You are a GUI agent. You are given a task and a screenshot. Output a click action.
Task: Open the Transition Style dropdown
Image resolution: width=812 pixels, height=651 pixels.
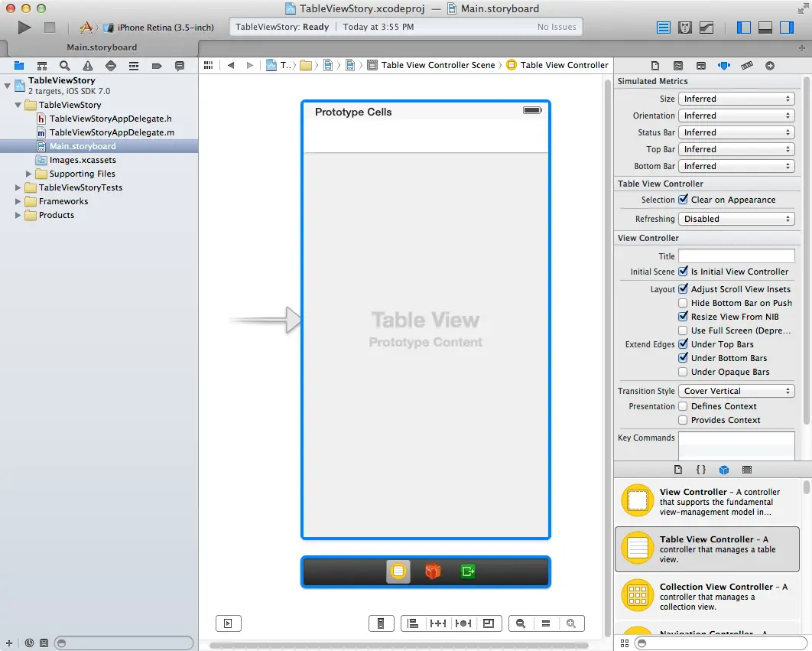click(736, 391)
